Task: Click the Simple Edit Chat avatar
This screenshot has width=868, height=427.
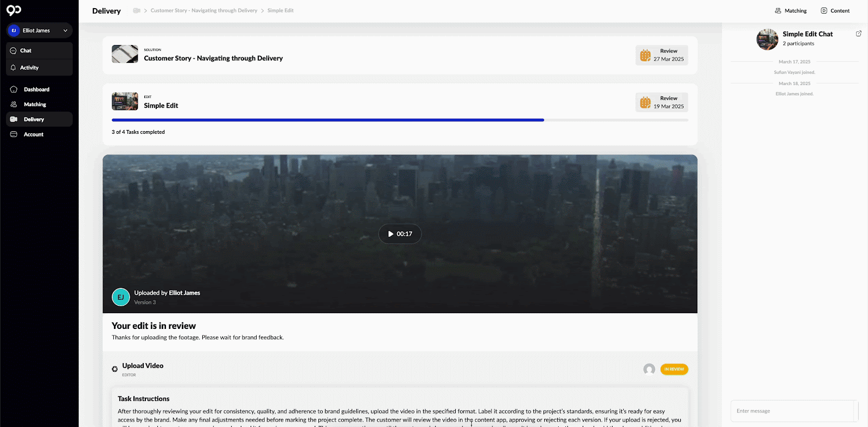Action: 767,40
